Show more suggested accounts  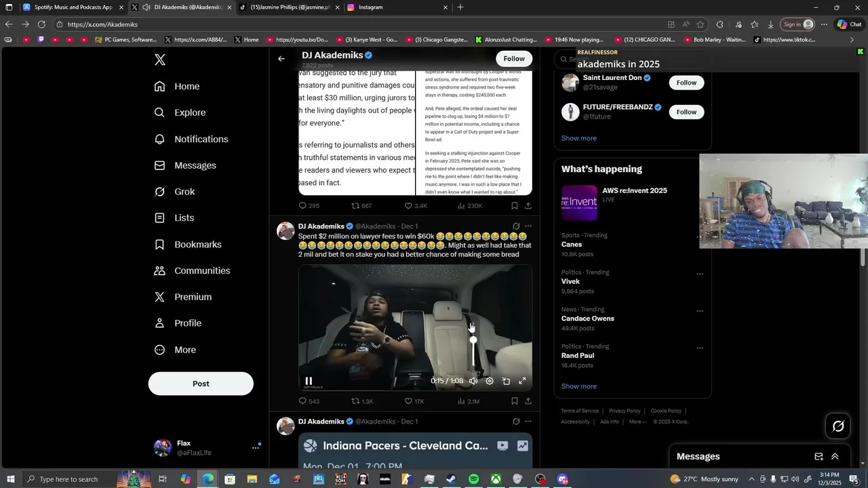coord(578,138)
